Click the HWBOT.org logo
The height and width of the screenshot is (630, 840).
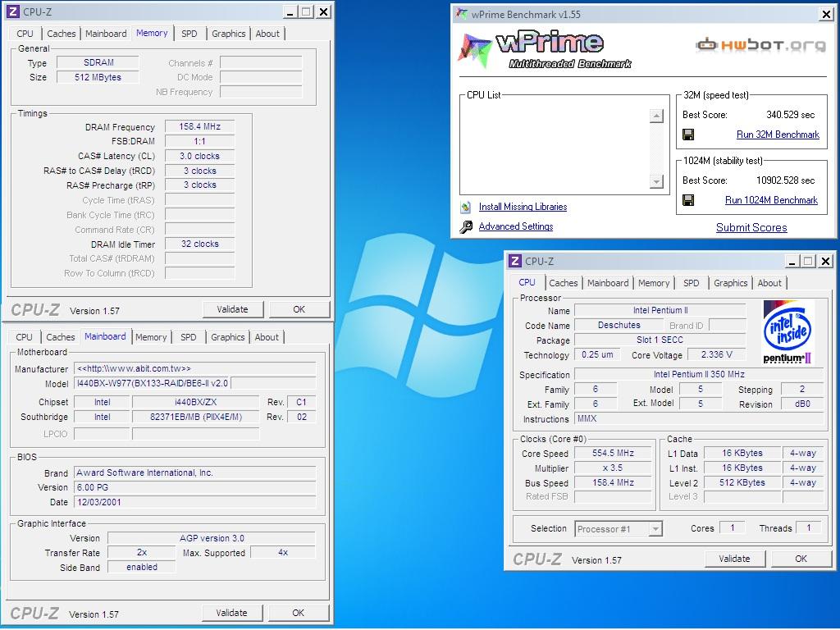click(x=760, y=45)
